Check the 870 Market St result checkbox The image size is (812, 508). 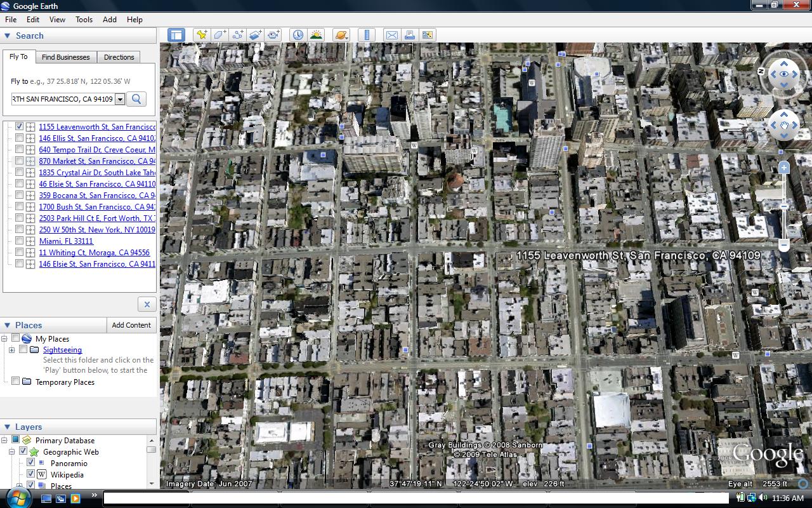pos(20,161)
